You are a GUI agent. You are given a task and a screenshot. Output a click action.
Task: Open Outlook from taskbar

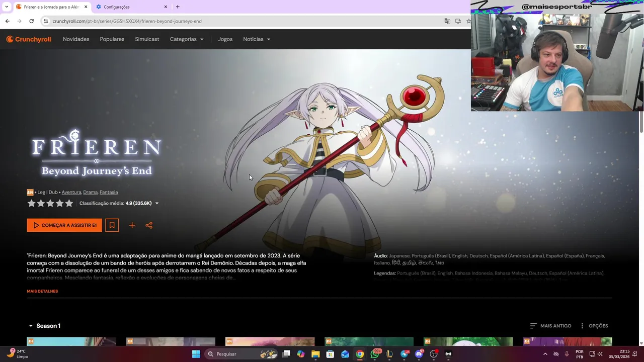345,354
